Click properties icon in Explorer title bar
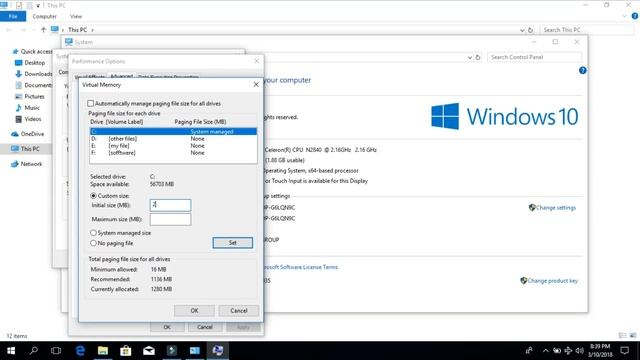 pos(19,6)
